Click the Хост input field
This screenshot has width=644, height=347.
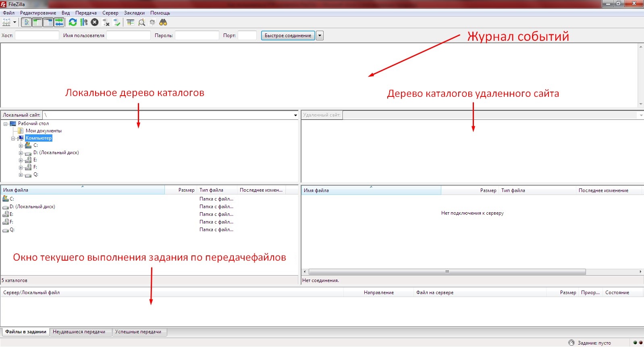click(x=37, y=36)
